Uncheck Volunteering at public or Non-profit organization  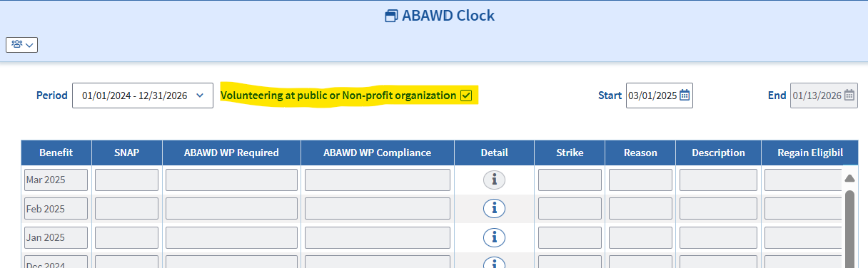click(466, 96)
